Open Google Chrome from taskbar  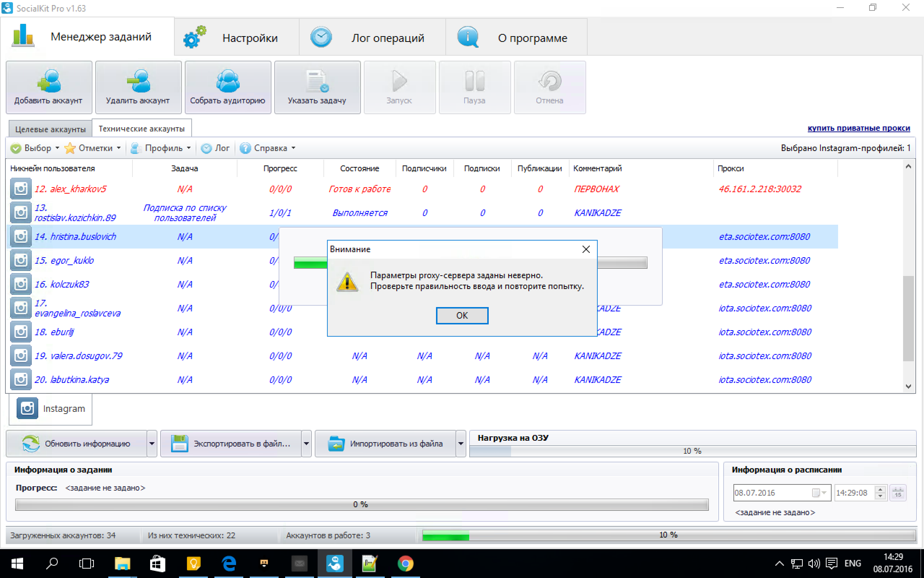click(x=405, y=564)
